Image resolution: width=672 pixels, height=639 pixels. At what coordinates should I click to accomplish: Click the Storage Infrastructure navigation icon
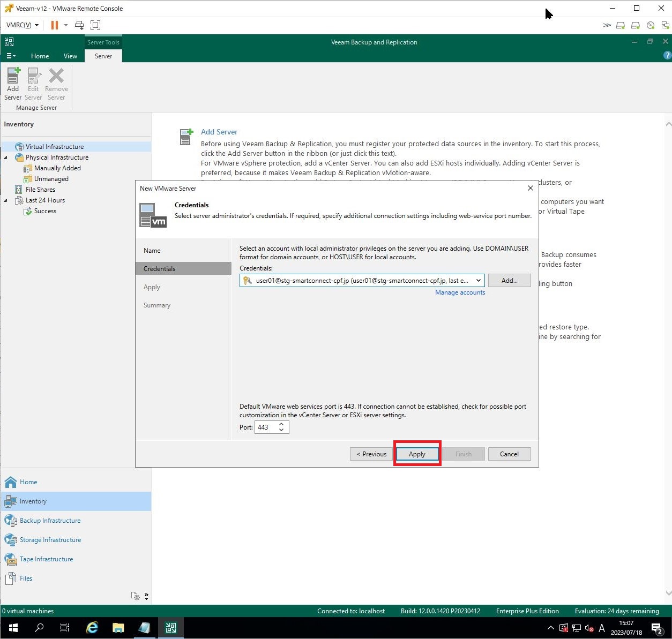coord(11,540)
